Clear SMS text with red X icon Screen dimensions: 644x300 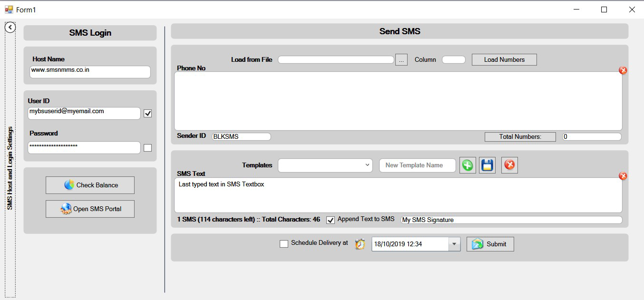coord(623,176)
